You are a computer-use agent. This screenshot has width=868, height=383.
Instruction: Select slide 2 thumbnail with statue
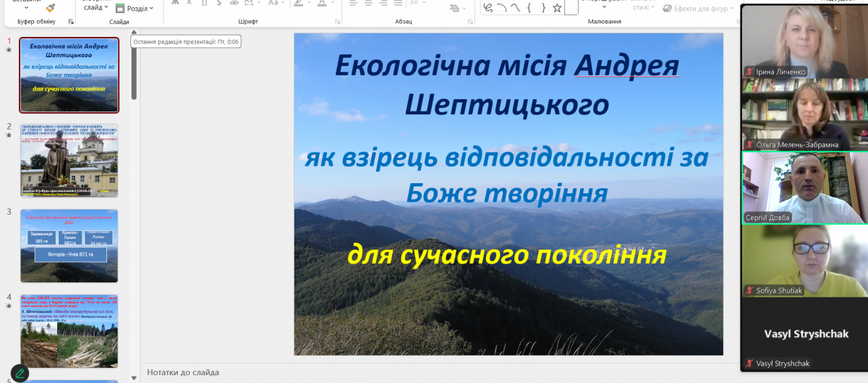69,160
